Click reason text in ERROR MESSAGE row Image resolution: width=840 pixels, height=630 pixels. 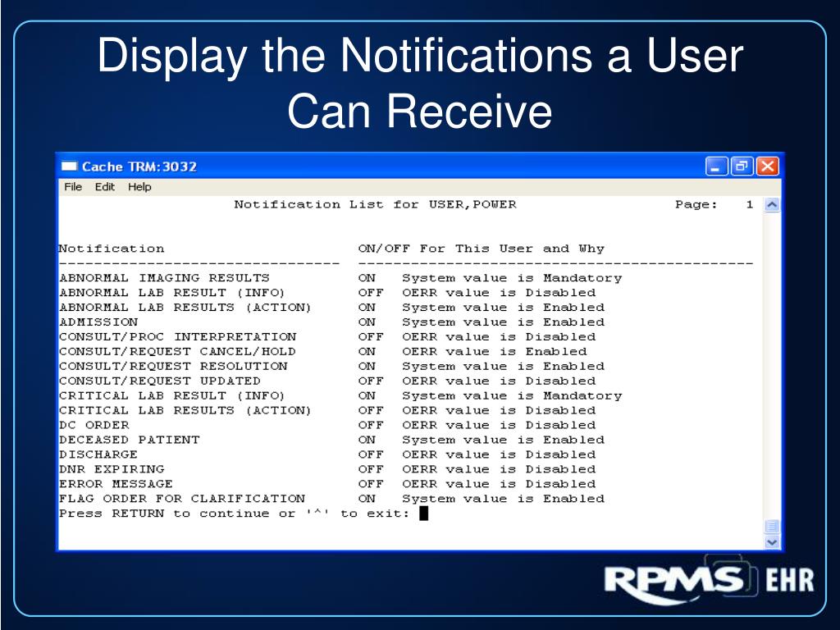499,484
